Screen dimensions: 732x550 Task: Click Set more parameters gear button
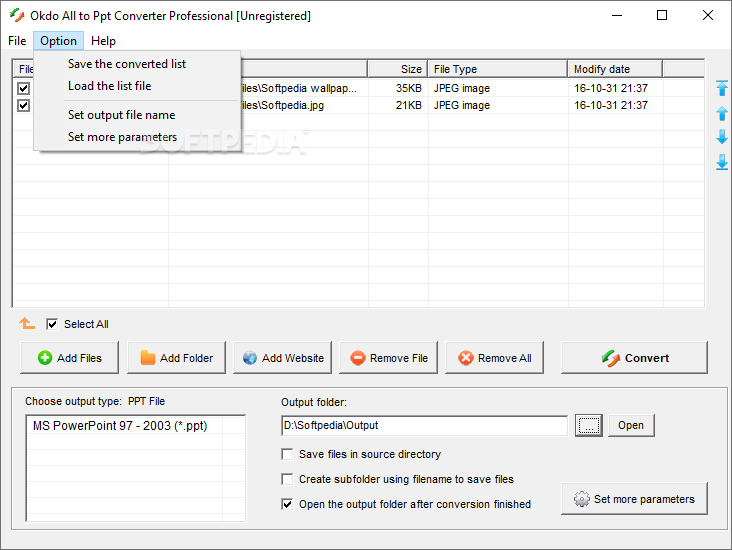pos(634,499)
